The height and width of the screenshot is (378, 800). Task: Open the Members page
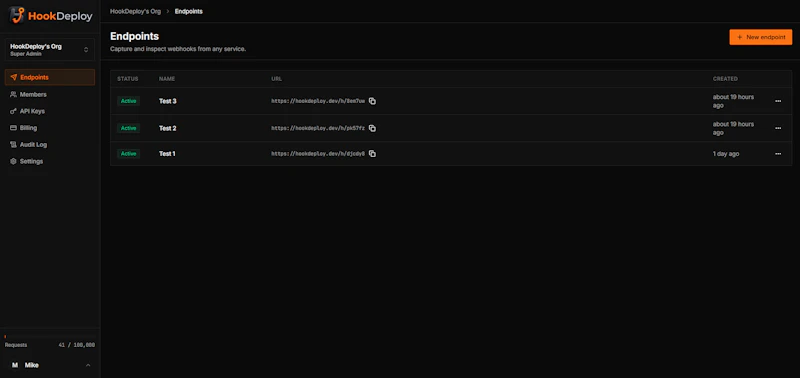tap(50, 94)
